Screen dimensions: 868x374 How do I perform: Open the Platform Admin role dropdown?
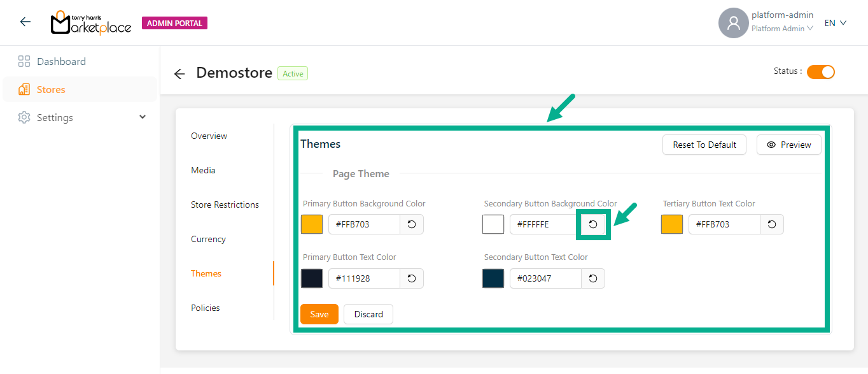pyautogui.click(x=782, y=29)
